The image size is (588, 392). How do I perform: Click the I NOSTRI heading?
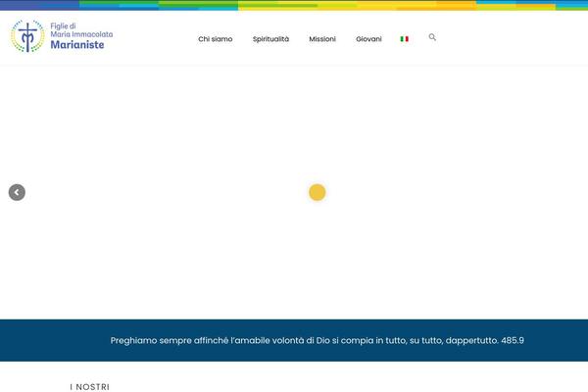(90, 387)
